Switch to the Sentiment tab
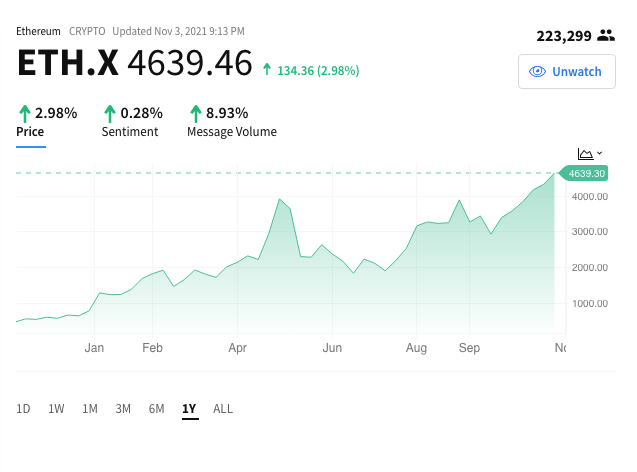Screen dimensions: 637x472 tap(130, 132)
